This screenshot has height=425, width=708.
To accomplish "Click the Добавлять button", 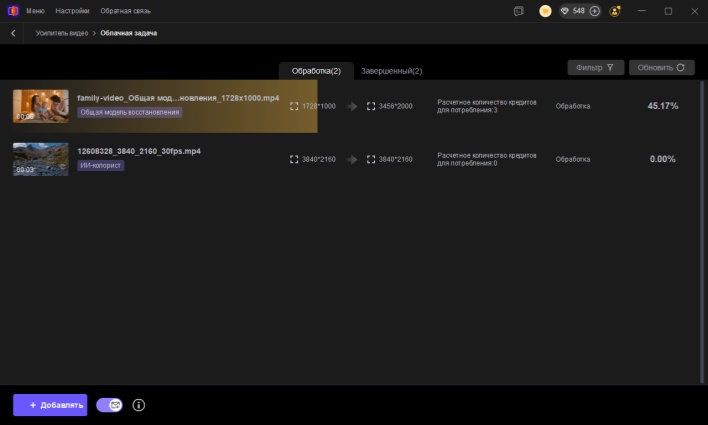I will 50,405.
